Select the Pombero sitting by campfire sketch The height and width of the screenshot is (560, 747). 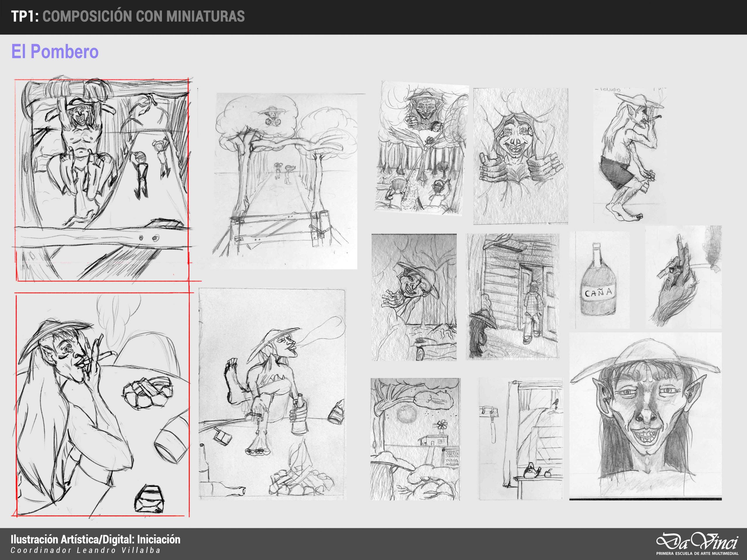pyautogui.click(x=272, y=393)
